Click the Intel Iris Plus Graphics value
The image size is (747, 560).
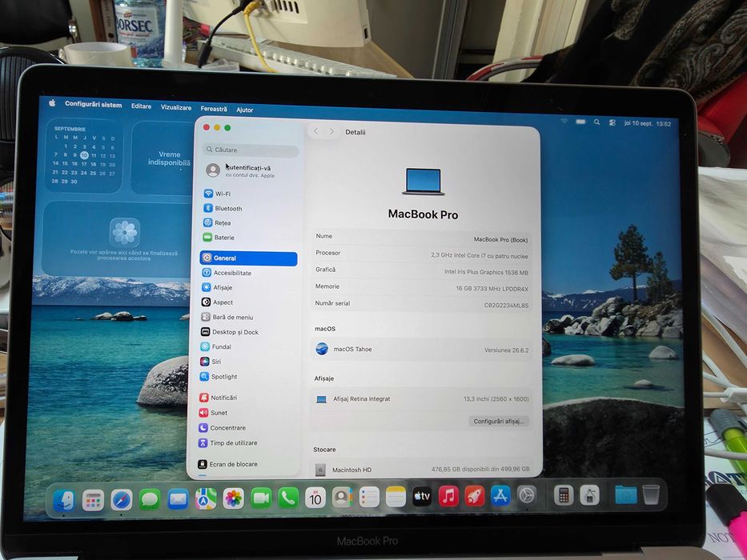click(x=486, y=272)
